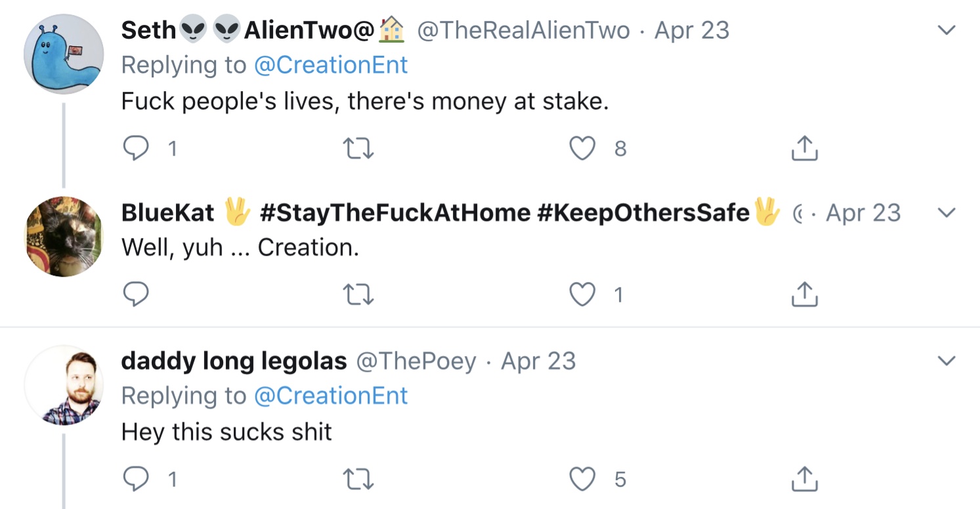Share daddy long legolas's tweet
Screen dimensions: 980x509
point(804,480)
